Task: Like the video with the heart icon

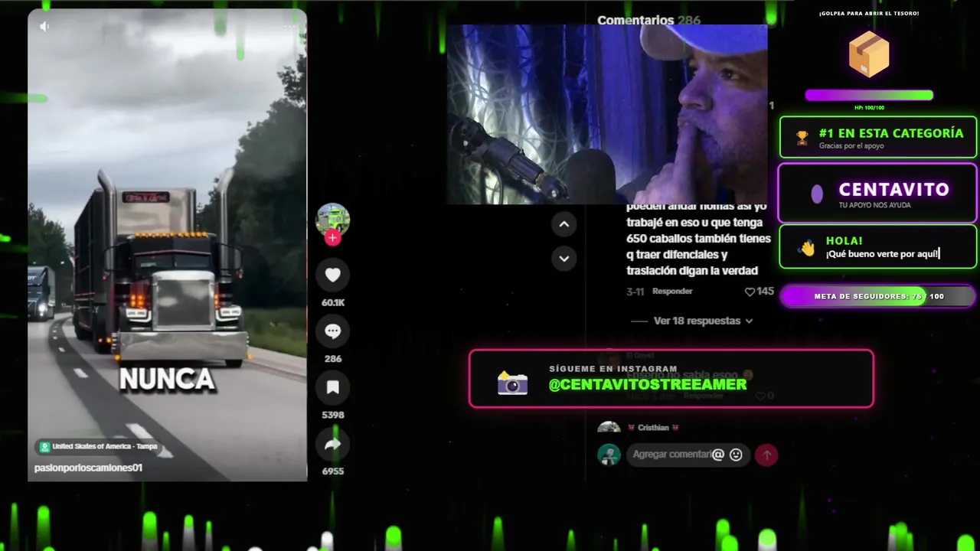Action: click(x=333, y=275)
